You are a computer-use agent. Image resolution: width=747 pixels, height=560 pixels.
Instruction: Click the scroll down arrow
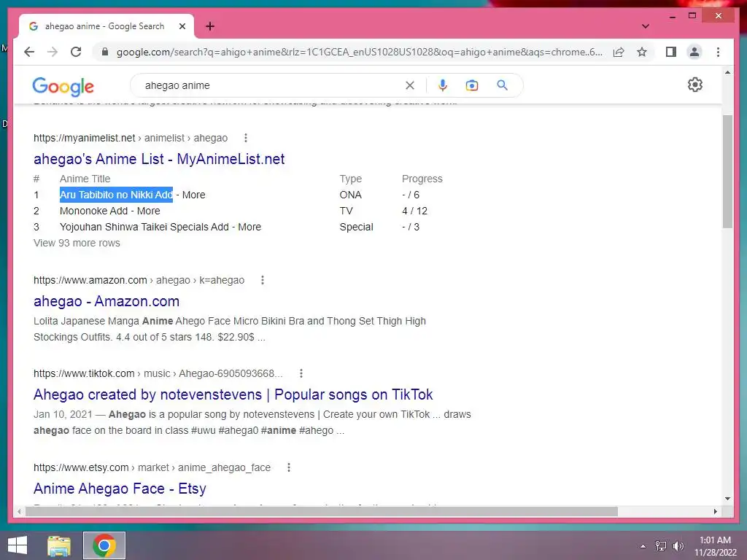point(727,499)
